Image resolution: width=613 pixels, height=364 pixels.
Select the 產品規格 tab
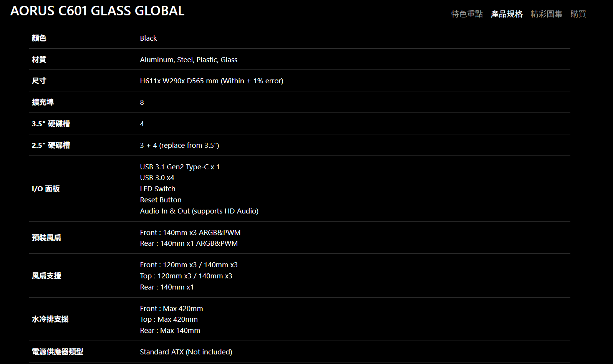coord(507,14)
